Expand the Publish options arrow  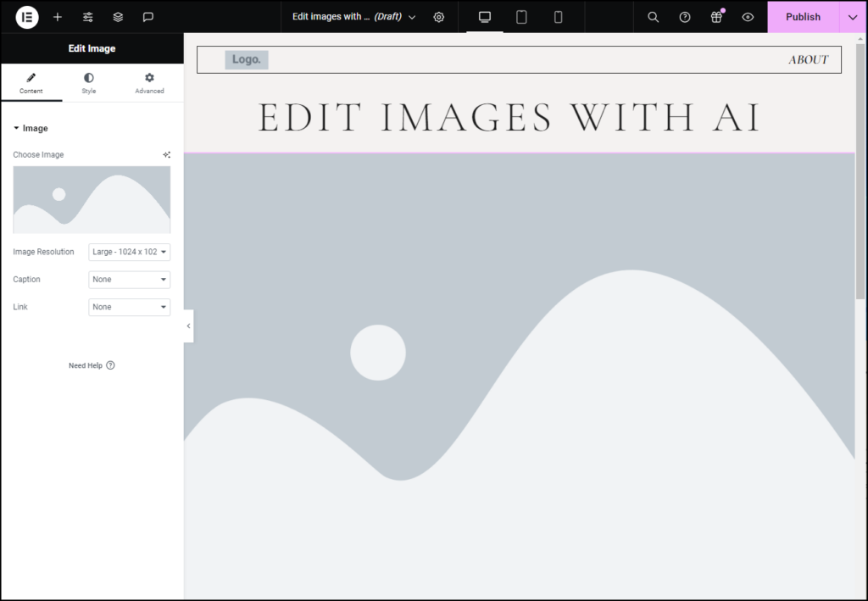coord(854,17)
